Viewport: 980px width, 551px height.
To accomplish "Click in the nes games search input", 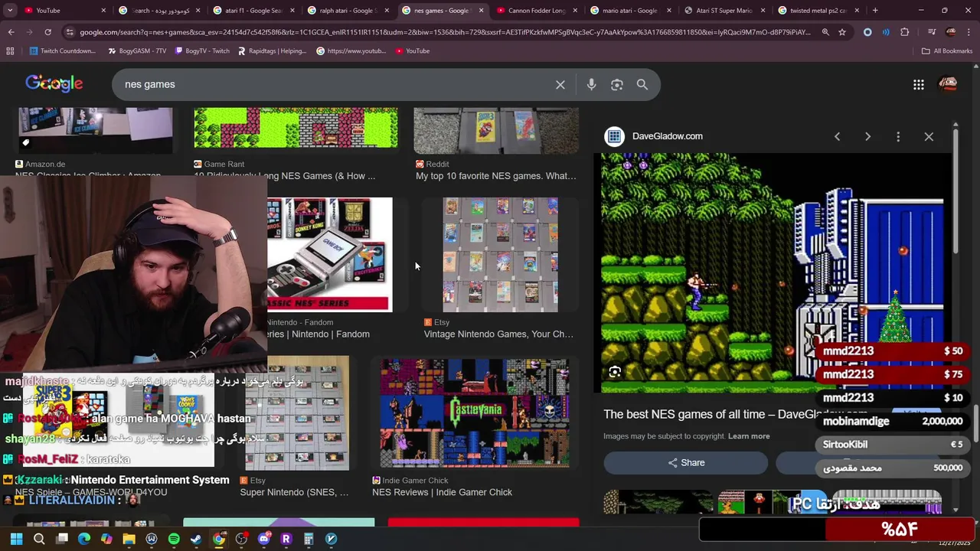I will [x=337, y=84].
